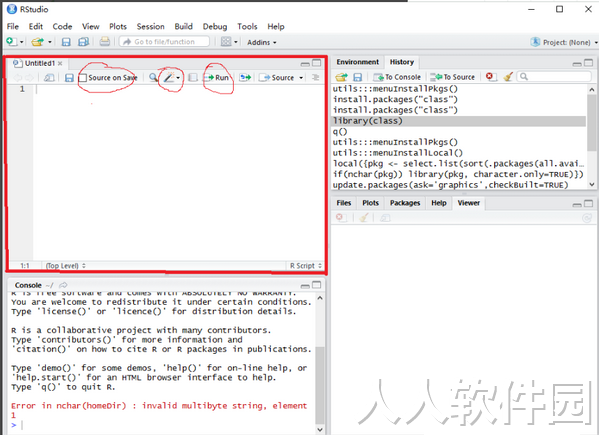This screenshot has height=435, width=607.
Task: Clear all history with the broom icon
Action: pos(508,77)
